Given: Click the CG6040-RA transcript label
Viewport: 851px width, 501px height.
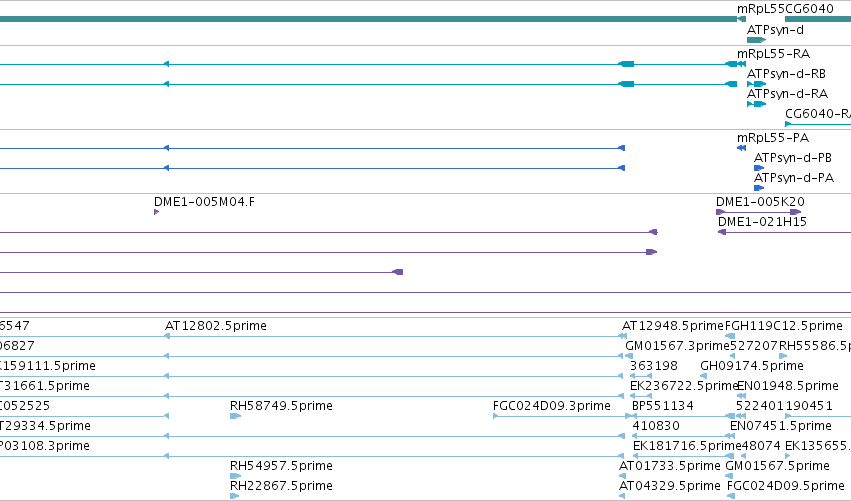Looking at the screenshot, I should (x=818, y=114).
